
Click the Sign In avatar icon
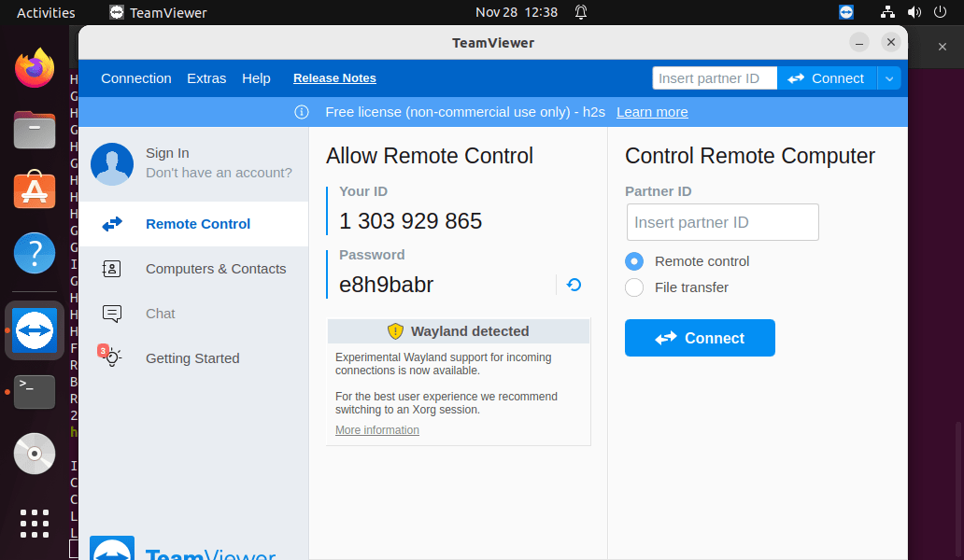[112, 163]
